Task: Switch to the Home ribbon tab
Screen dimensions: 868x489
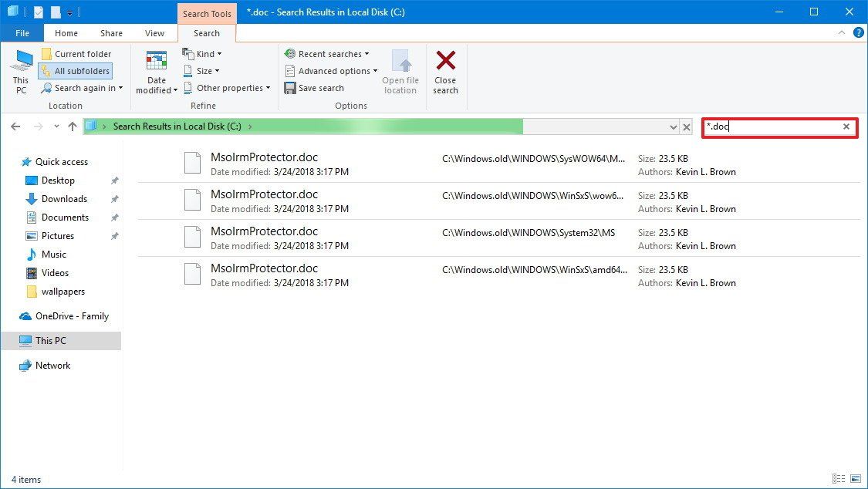Action: [66, 32]
